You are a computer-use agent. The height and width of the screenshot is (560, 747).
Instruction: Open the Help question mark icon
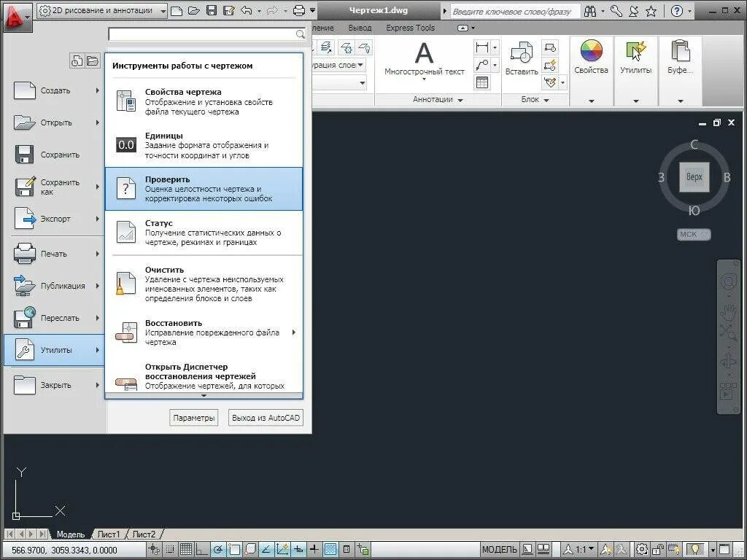[676, 11]
